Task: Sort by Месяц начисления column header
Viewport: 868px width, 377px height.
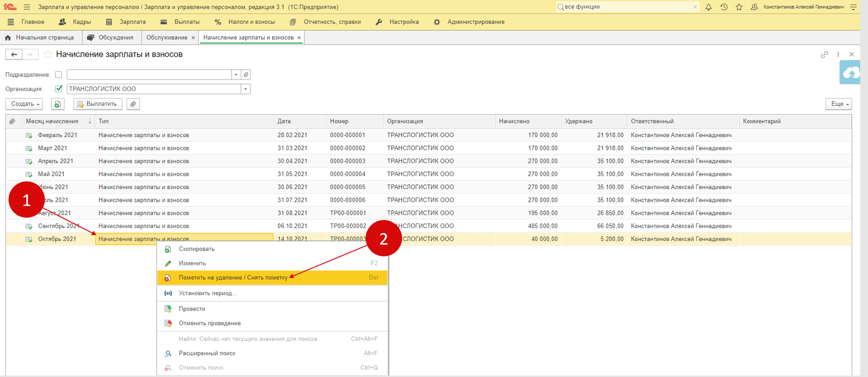Action: point(58,121)
